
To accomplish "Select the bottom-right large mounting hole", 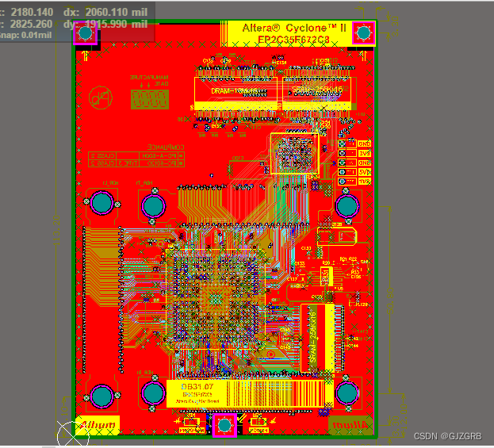I will click(x=347, y=393).
